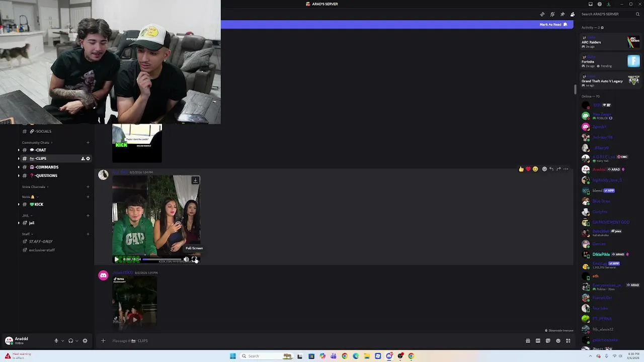Collapse the Voice Channels category

tap(35, 187)
